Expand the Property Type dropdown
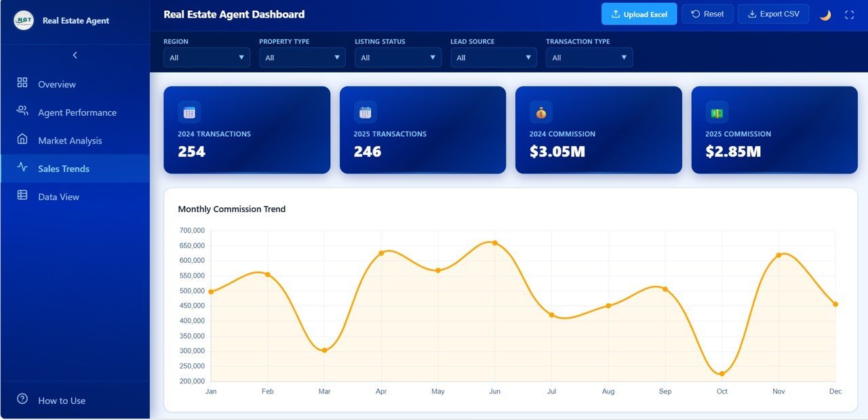The image size is (868, 420). [x=302, y=58]
